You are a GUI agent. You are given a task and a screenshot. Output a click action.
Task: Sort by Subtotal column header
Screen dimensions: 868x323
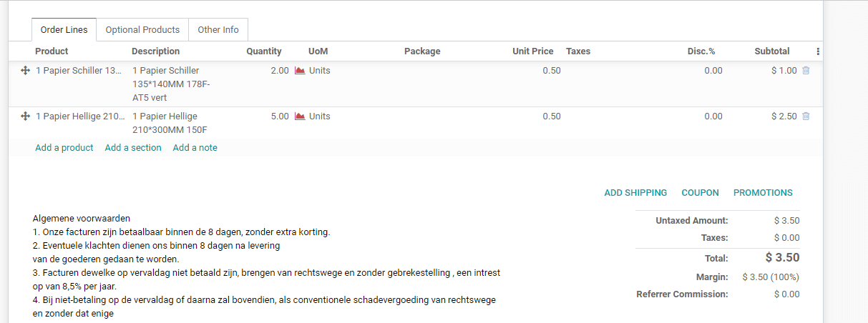(x=771, y=51)
